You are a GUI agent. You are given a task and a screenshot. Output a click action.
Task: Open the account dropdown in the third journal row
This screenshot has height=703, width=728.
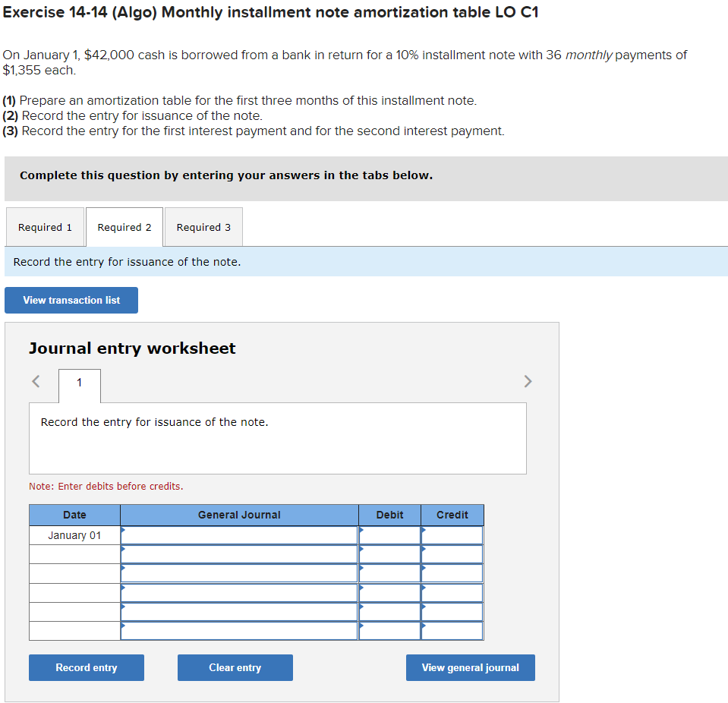coord(123,573)
